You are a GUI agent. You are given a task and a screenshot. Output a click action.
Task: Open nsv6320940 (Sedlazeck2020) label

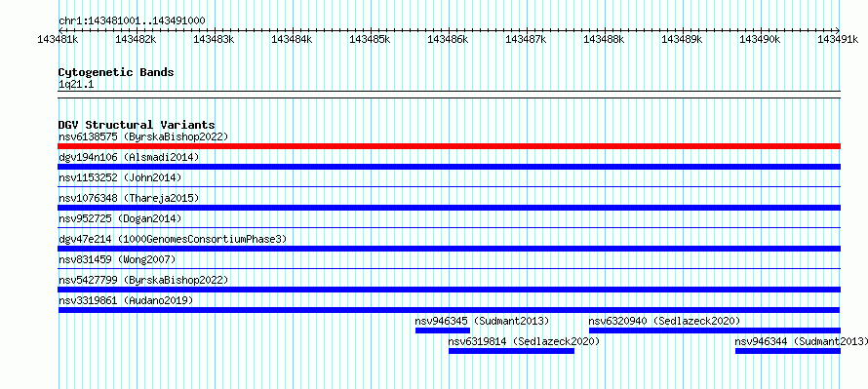(664, 321)
